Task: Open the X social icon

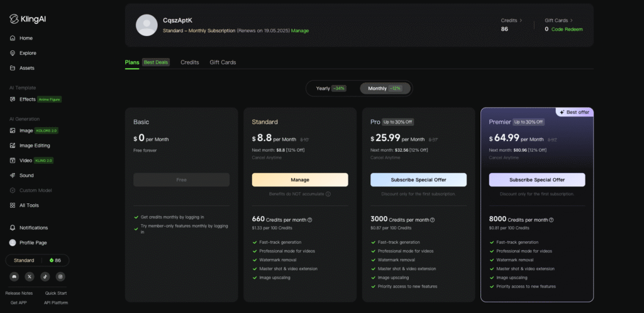Action: (x=30, y=276)
